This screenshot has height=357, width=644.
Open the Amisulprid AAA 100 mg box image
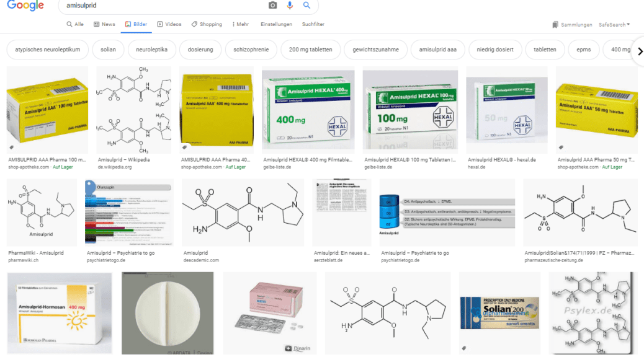click(47, 110)
